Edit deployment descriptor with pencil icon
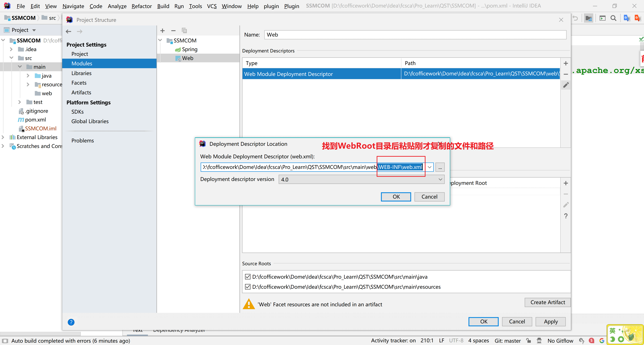This screenshot has height=345, width=644. click(x=566, y=85)
